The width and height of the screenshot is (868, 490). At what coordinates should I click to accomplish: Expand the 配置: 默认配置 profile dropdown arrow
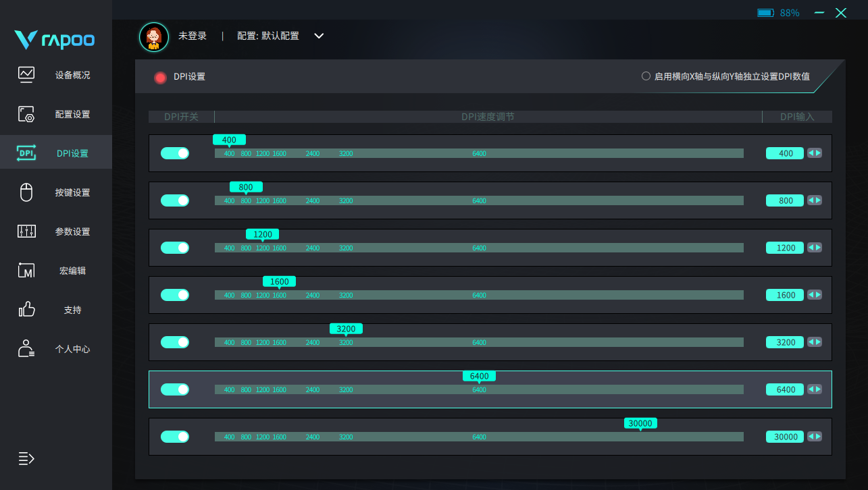(320, 36)
